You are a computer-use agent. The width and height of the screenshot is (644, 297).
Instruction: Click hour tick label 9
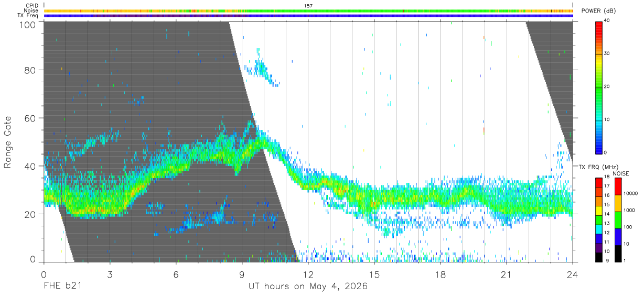click(x=242, y=275)
